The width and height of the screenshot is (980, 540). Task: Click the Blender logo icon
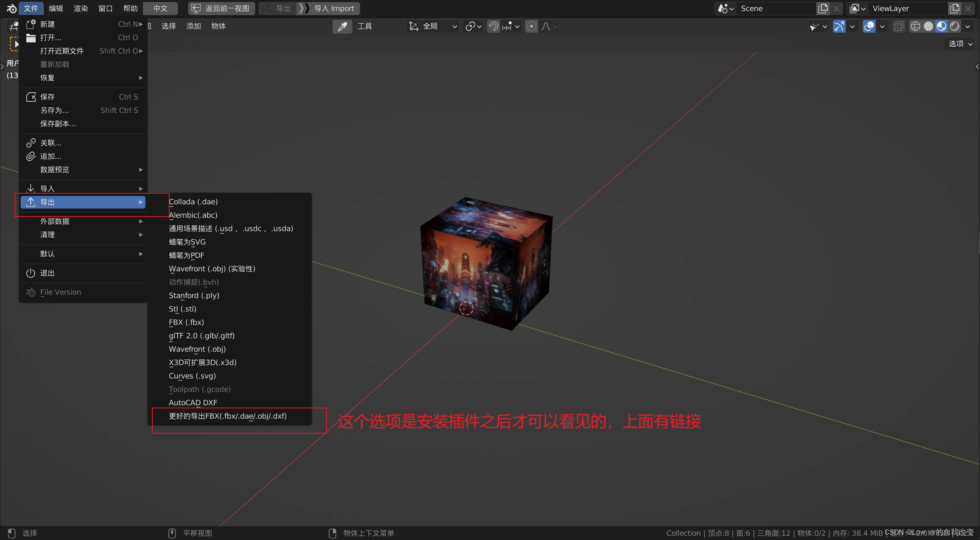(11, 8)
